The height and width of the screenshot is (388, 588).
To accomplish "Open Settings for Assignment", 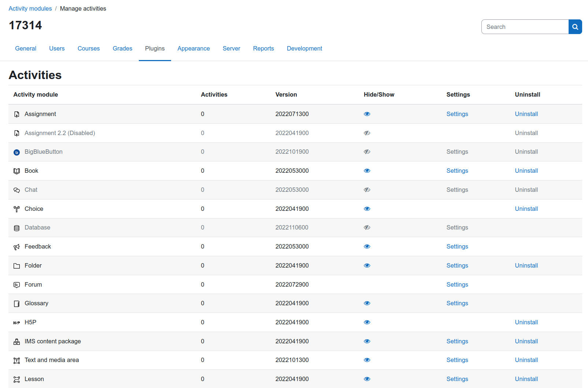I will point(457,114).
